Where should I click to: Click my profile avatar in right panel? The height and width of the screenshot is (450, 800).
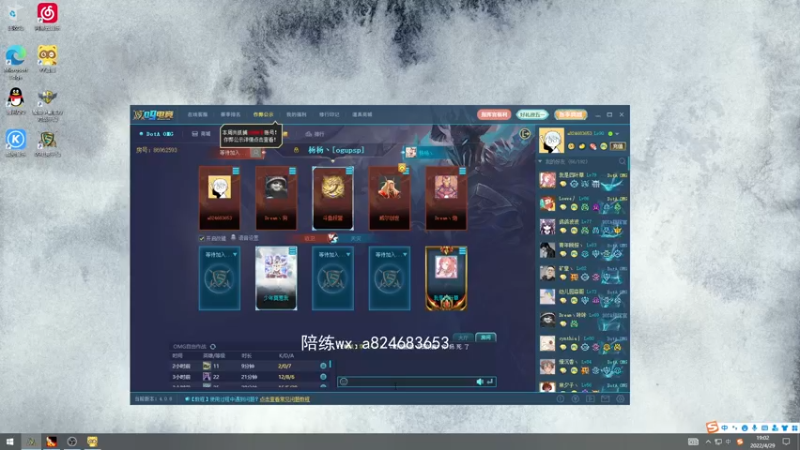552,140
